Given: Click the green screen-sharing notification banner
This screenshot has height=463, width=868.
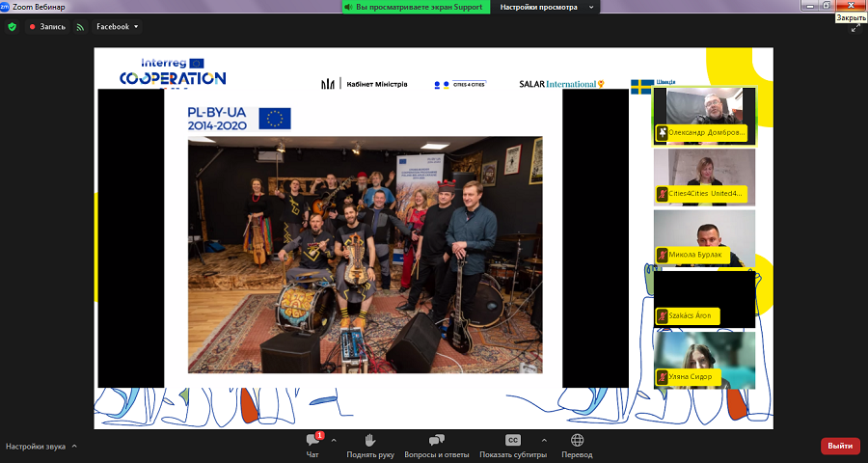Looking at the screenshot, I should (417, 7).
